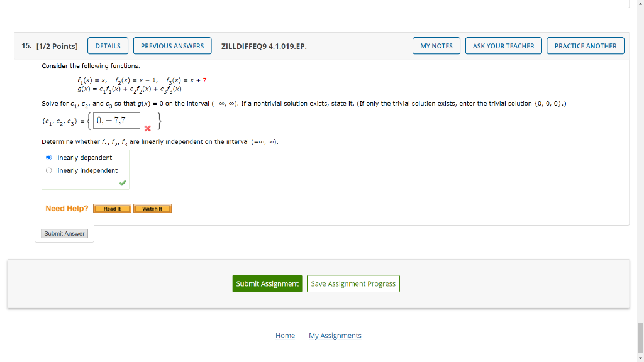
Task: Select the linearly independent option
Action: [48, 170]
